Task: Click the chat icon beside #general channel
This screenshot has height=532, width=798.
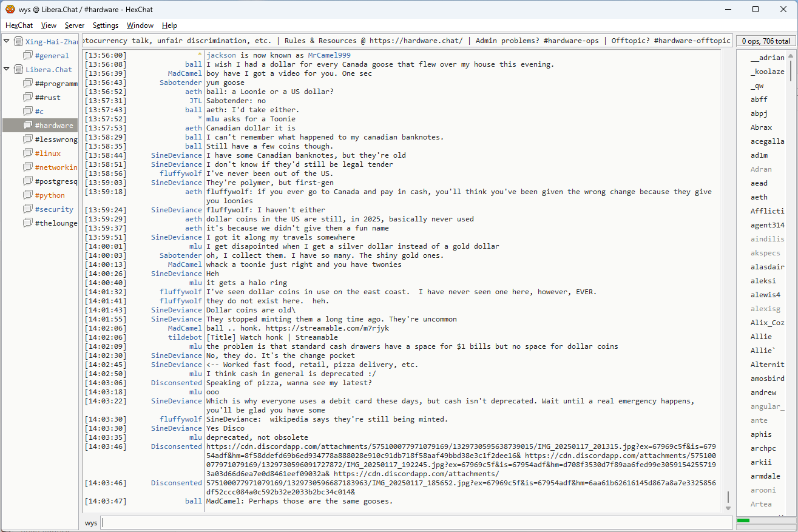Action: point(27,56)
